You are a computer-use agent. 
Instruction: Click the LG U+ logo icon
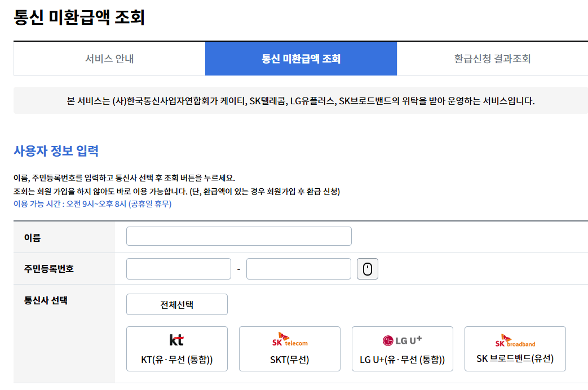point(402,341)
